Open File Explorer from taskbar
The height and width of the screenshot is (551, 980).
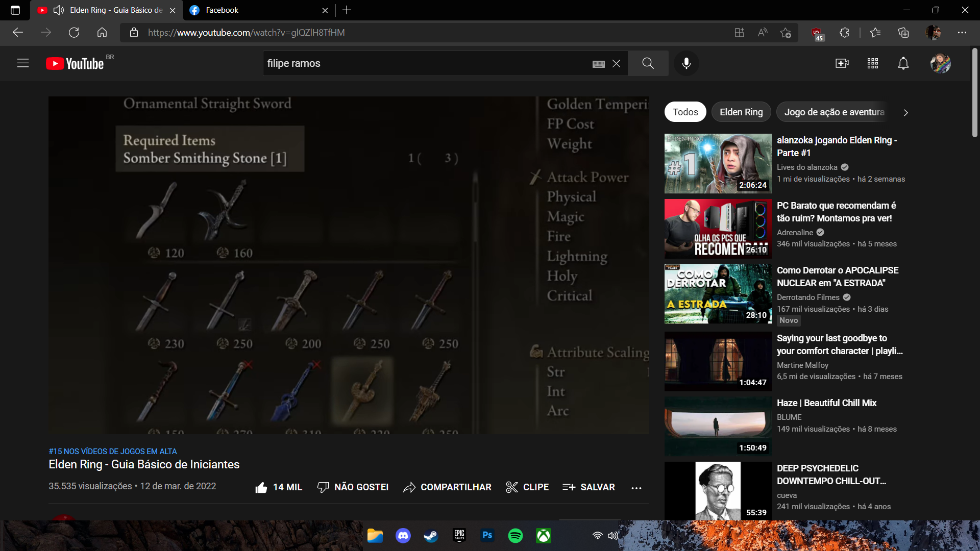coord(375,536)
